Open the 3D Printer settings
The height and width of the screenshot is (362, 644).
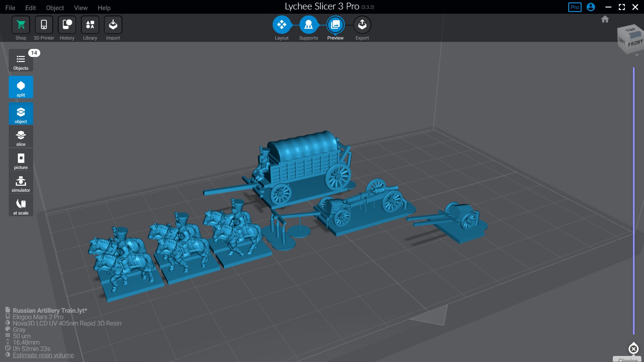coord(44,25)
